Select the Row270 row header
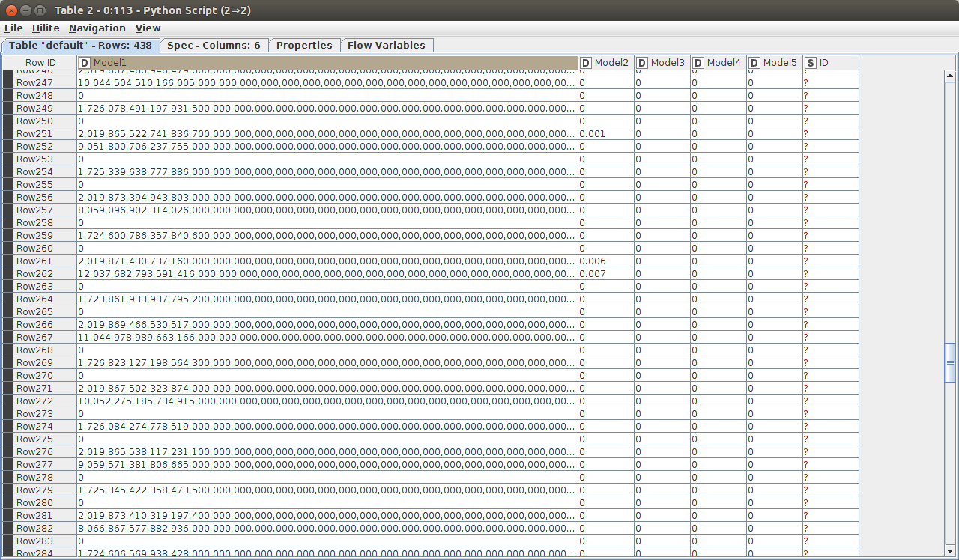Image resolution: width=959 pixels, height=560 pixels. point(34,376)
